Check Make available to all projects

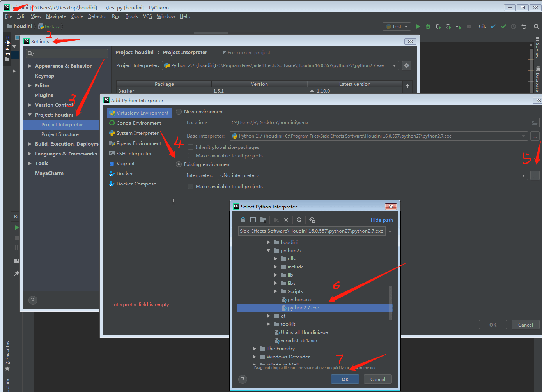tap(190, 155)
